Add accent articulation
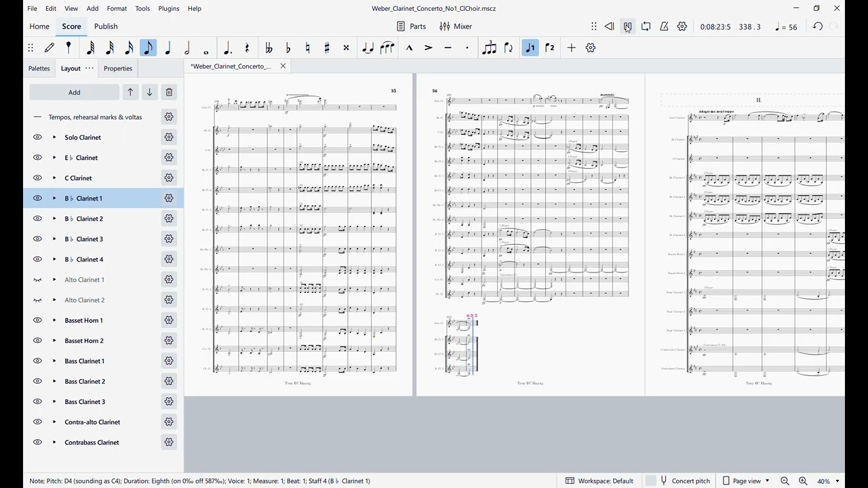The image size is (868, 488). pyautogui.click(x=429, y=47)
